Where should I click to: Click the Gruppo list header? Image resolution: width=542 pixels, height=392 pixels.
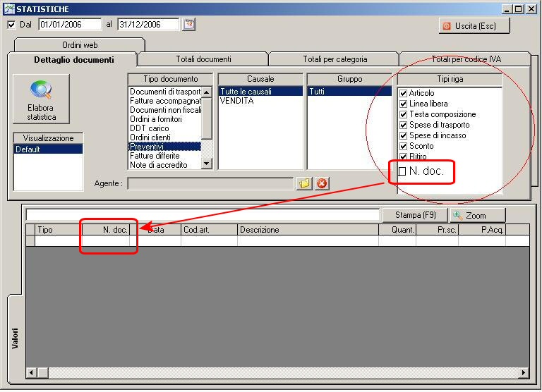tap(349, 79)
